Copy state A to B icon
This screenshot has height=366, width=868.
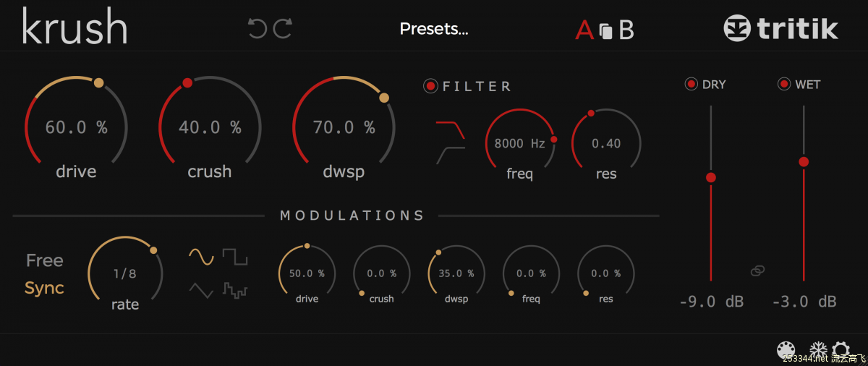coord(606,31)
